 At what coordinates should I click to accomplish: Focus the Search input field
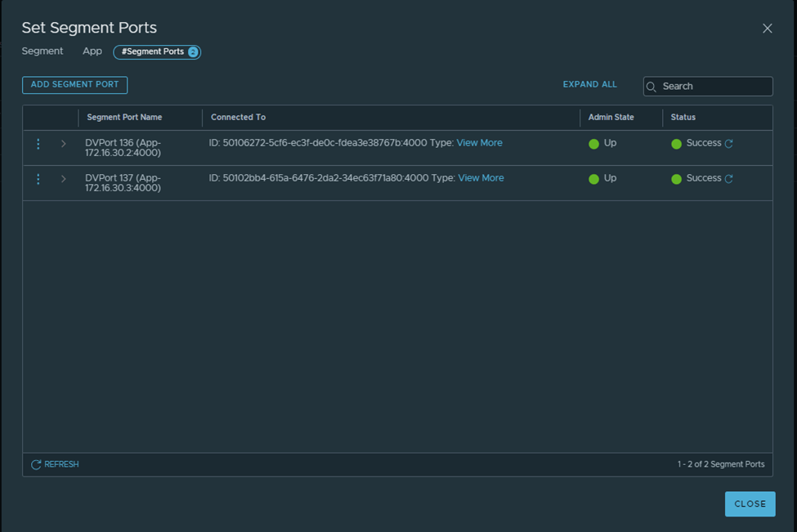coord(713,87)
